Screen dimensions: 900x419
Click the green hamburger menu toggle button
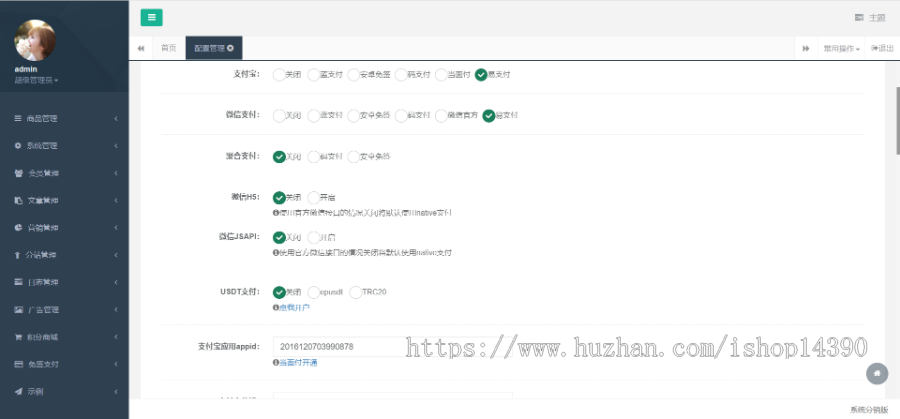point(152,17)
